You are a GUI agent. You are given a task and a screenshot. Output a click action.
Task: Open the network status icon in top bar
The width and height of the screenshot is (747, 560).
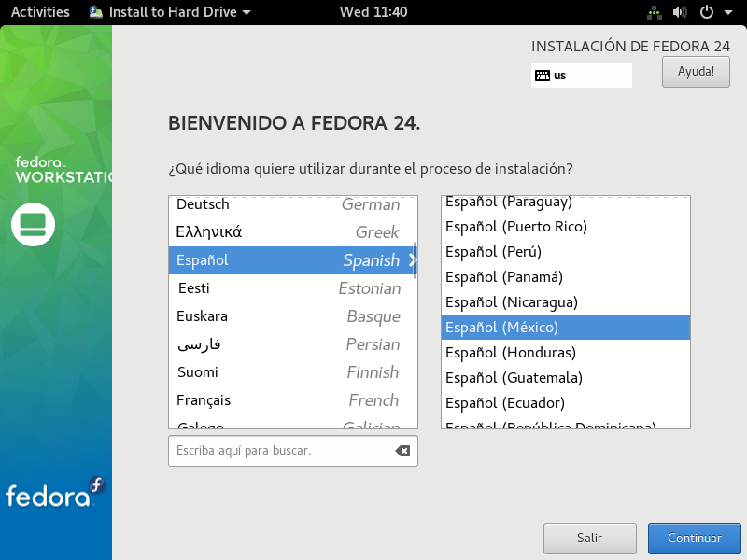click(x=655, y=12)
